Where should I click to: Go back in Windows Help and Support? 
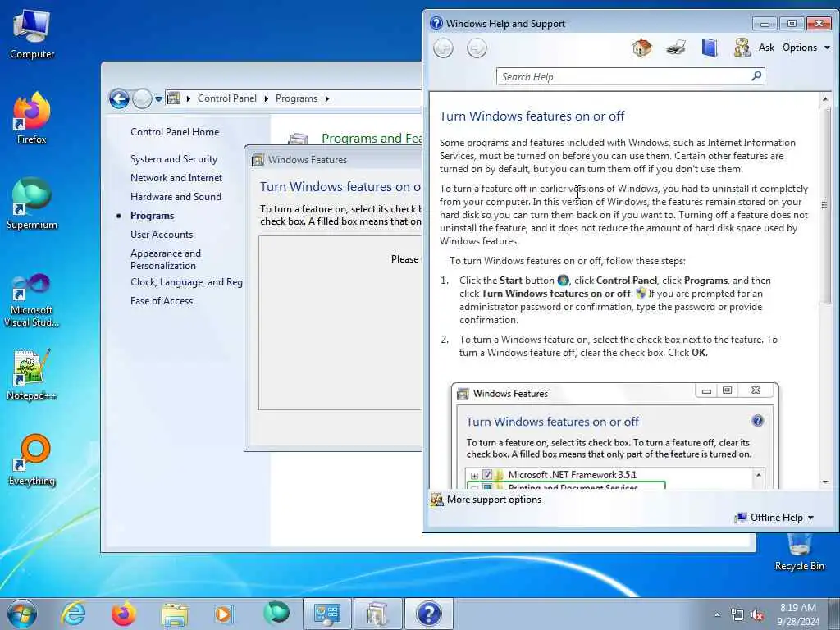[x=443, y=48]
